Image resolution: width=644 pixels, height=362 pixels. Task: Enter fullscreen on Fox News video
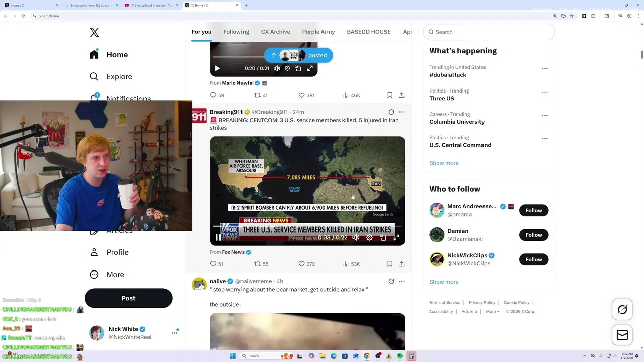pyautogui.click(x=396, y=238)
